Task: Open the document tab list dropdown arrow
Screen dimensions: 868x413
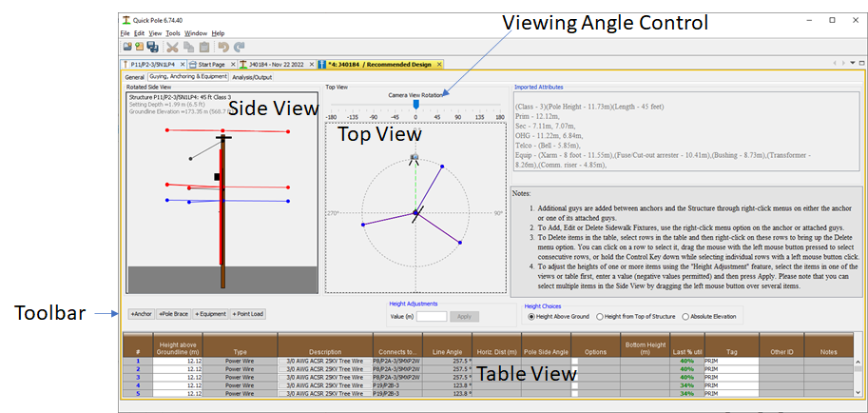Action: click(853, 64)
